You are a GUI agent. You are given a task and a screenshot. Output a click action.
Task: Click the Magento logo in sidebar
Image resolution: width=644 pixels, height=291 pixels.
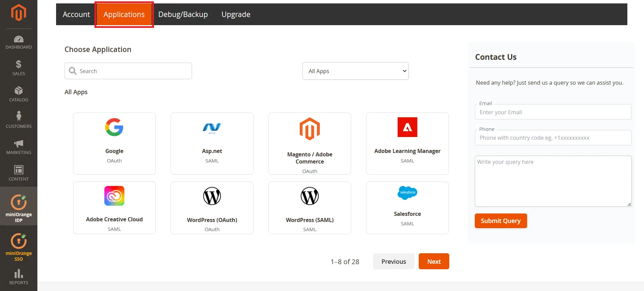pyautogui.click(x=19, y=13)
